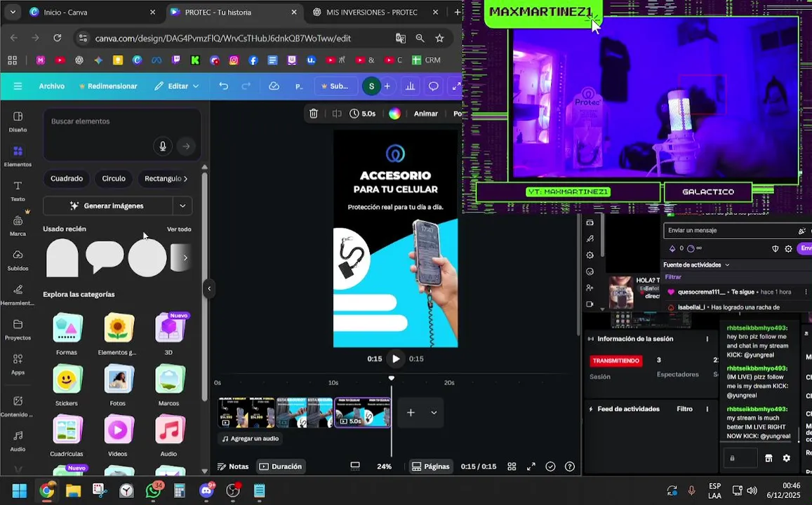Delete selected page with trash icon
This screenshot has height=505, width=812.
click(x=313, y=114)
